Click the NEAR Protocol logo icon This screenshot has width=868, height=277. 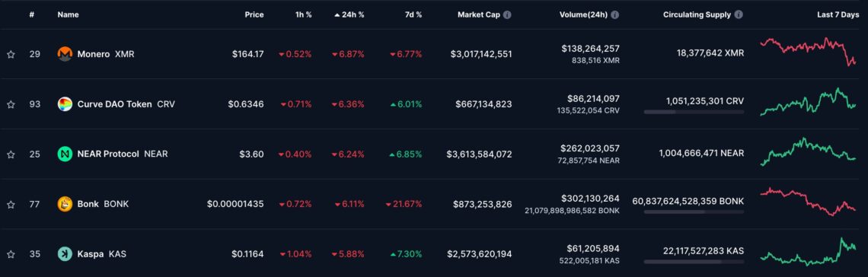pos(65,154)
